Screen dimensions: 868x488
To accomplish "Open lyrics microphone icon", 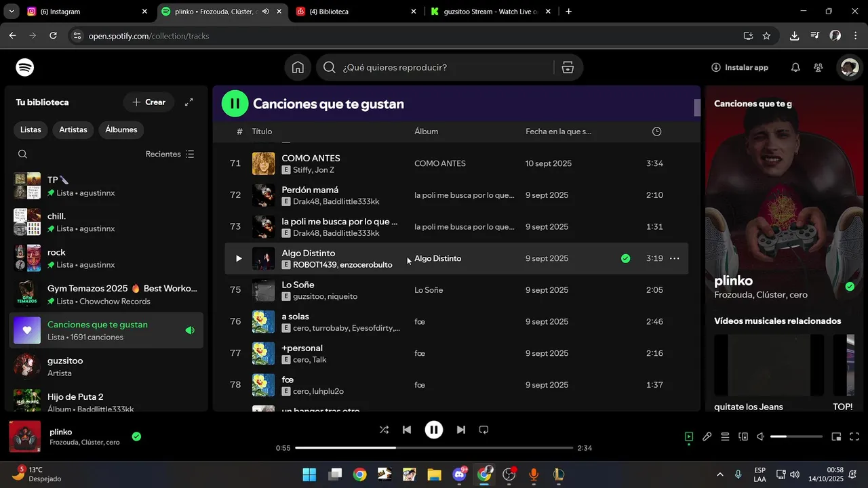I will point(707,437).
